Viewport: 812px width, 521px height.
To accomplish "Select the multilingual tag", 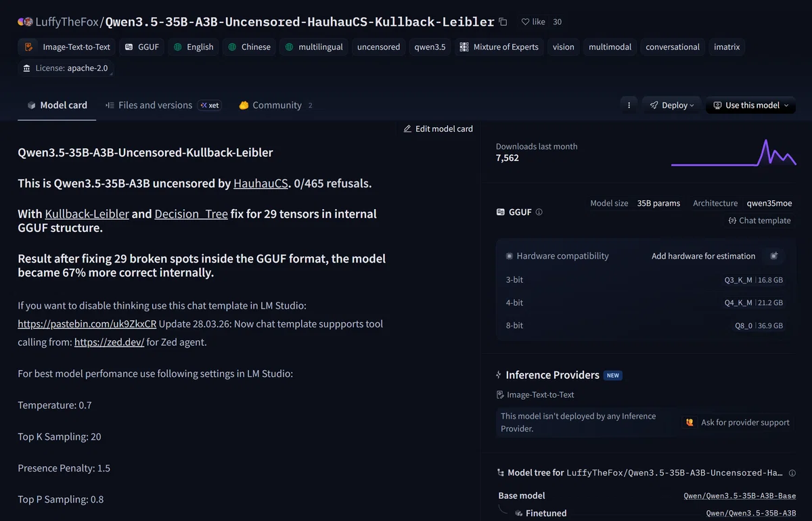I will (x=314, y=47).
